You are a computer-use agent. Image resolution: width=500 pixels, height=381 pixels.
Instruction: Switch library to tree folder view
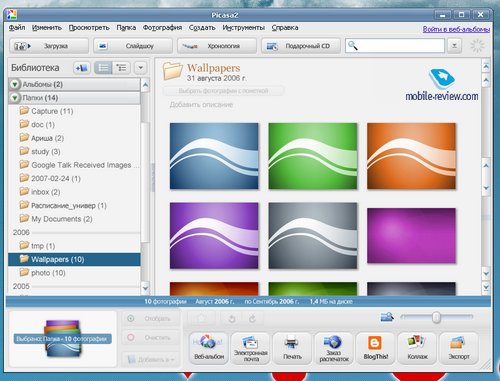[x=121, y=68]
